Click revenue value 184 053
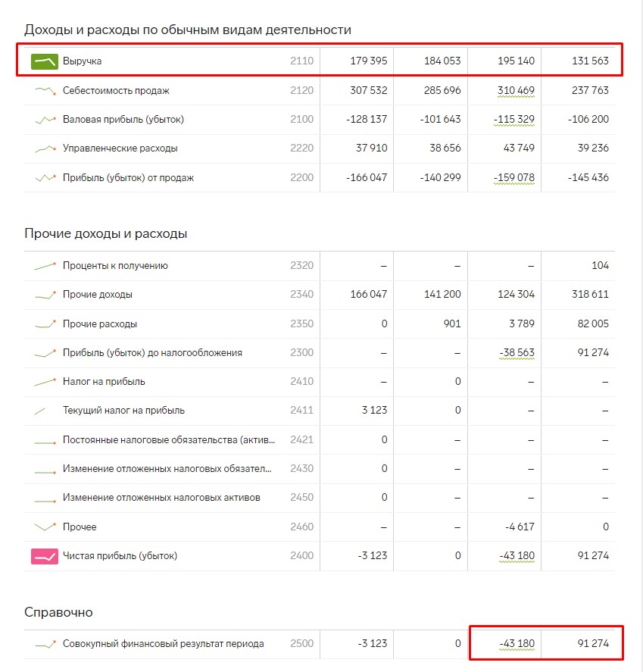 point(442,61)
